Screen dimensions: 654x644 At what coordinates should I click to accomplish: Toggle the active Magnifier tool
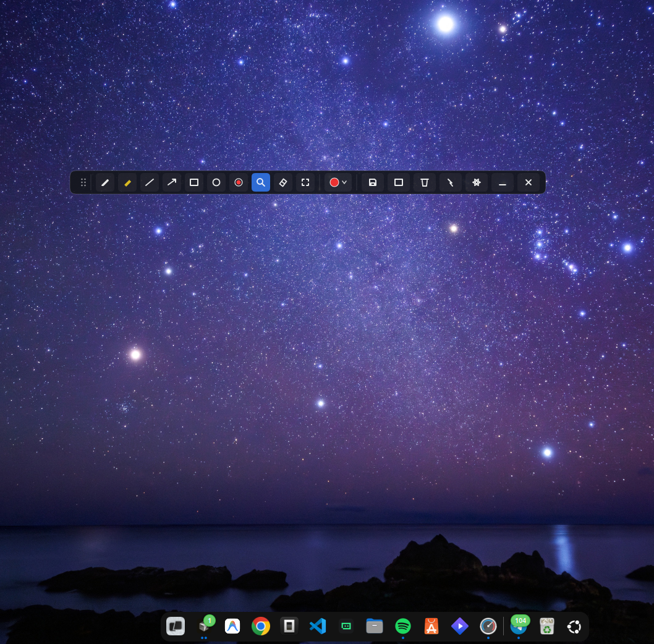click(x=261, y=182)
